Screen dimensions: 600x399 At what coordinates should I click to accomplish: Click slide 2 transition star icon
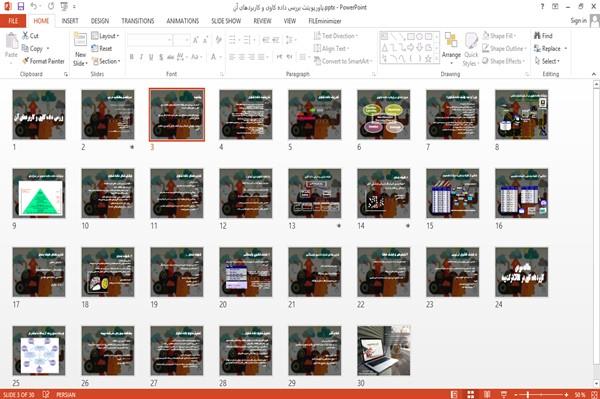point(132,147)
